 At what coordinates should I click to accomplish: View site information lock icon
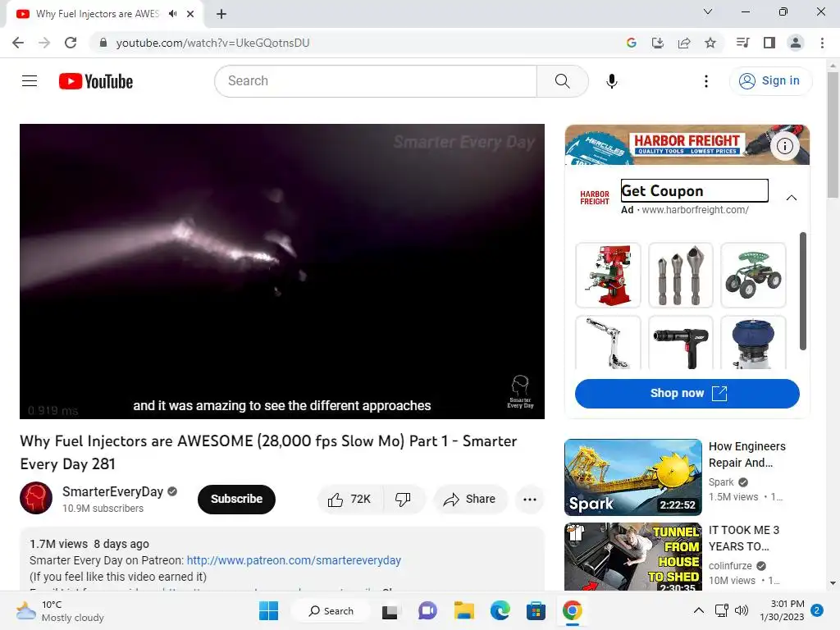pyautogui.click(x=103, y=43)
